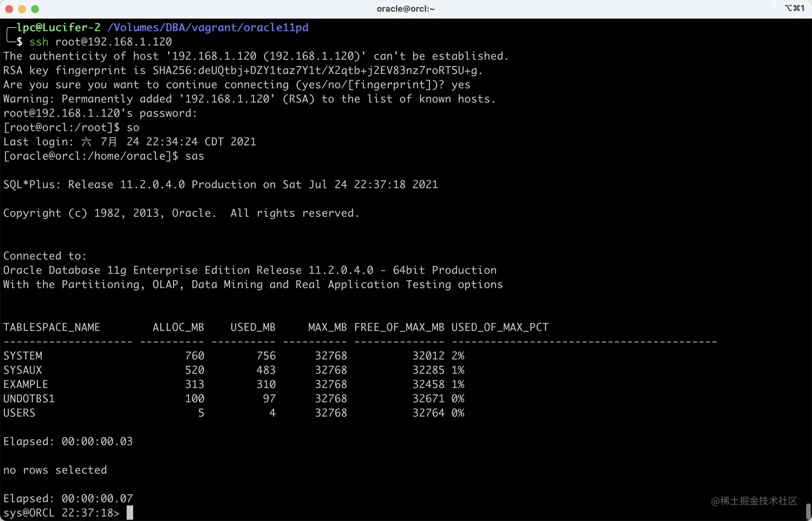Click the USED_OF_MAX_PCT column header

pos(500,327)
